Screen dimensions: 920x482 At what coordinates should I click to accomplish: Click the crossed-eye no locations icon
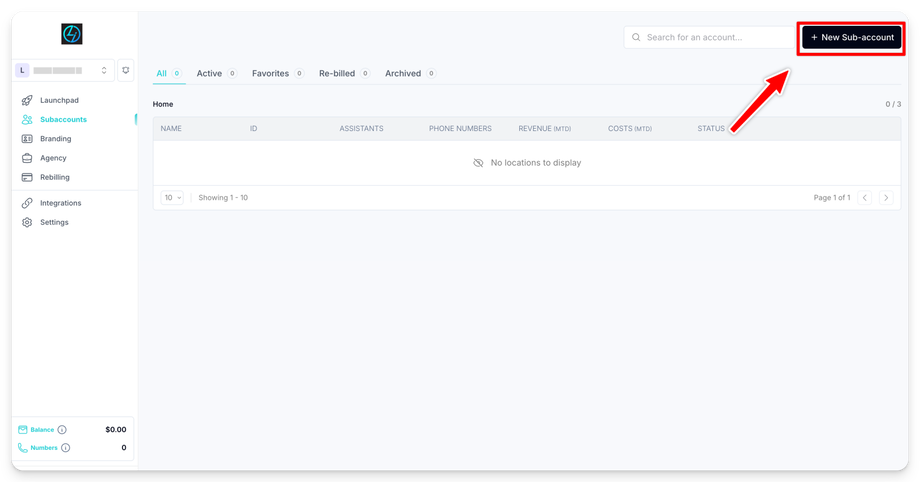[478, 163]
